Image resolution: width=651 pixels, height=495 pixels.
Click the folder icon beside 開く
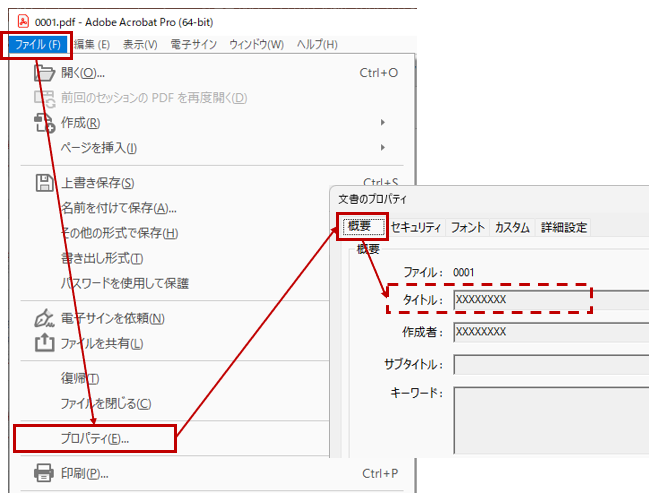[x=44, y=73]
